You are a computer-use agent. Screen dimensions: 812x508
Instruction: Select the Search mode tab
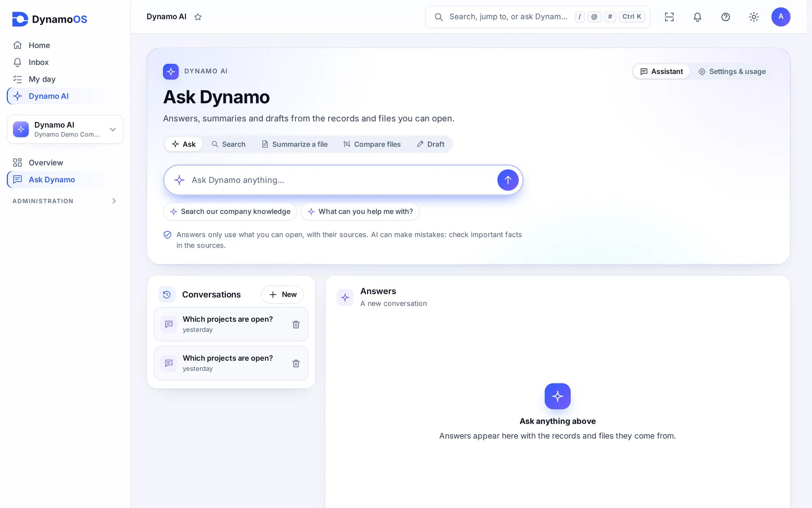click(228, 144)
